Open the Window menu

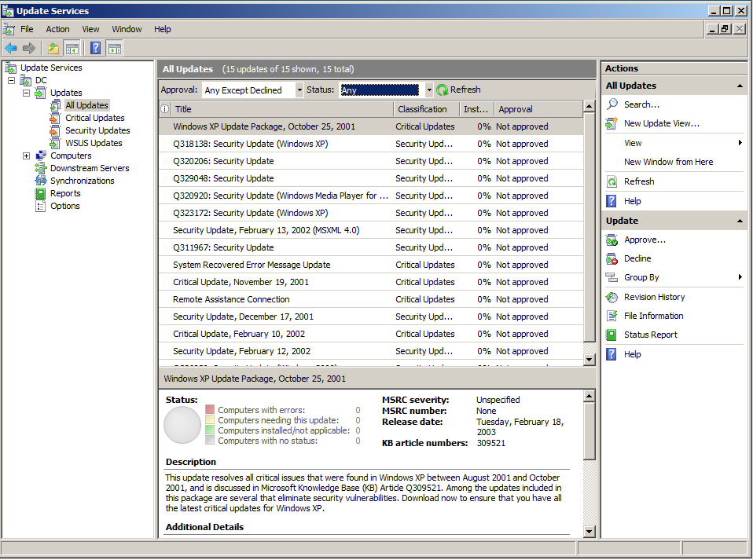point(127,29)
